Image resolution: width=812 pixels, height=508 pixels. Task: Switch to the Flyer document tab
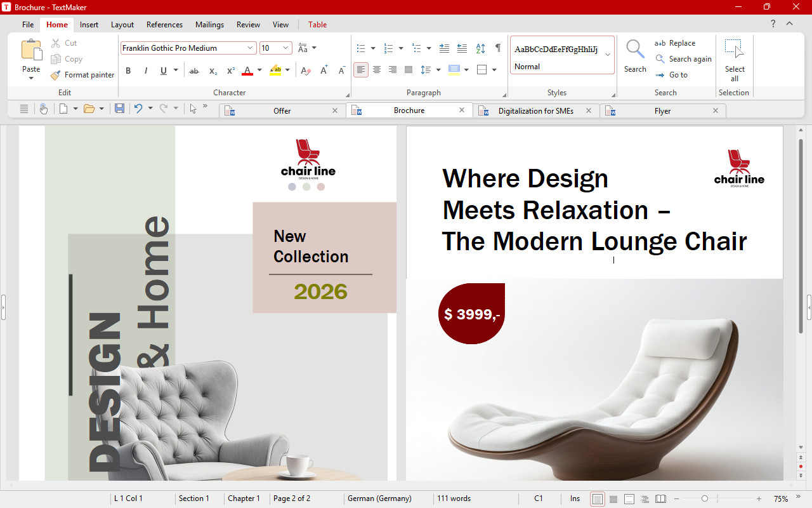coord(663,111)
